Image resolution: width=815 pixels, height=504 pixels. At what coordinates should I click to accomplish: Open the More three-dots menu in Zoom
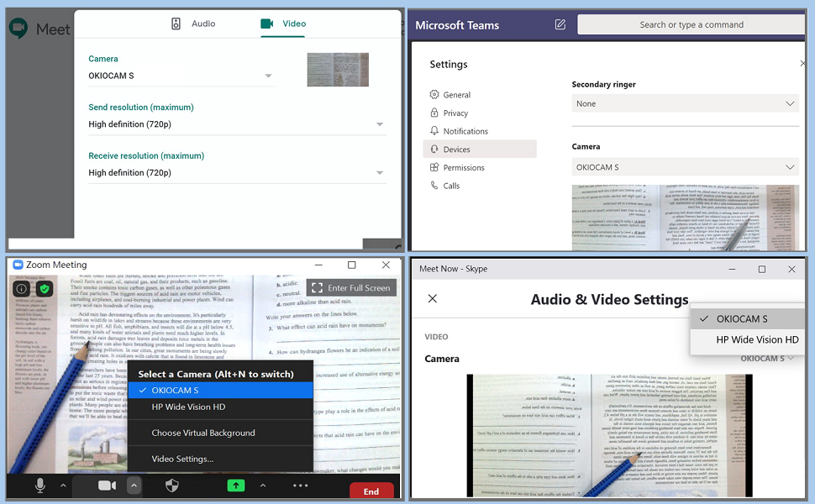301,486
